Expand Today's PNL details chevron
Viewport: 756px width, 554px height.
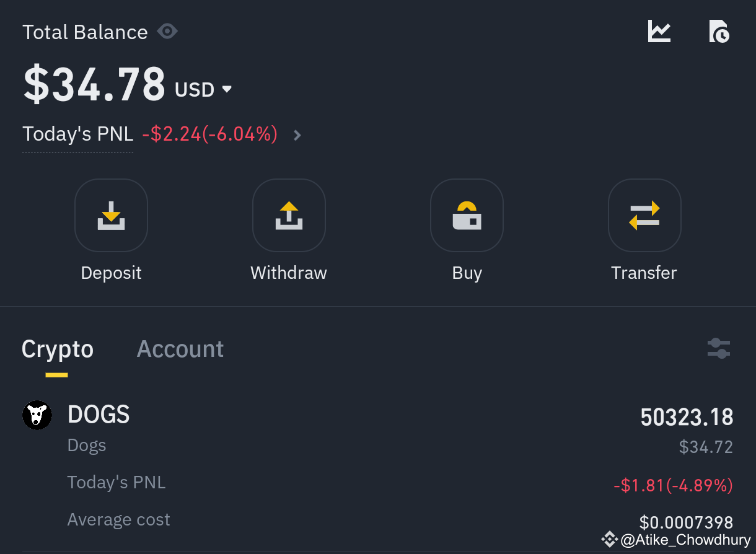point(297,135)
